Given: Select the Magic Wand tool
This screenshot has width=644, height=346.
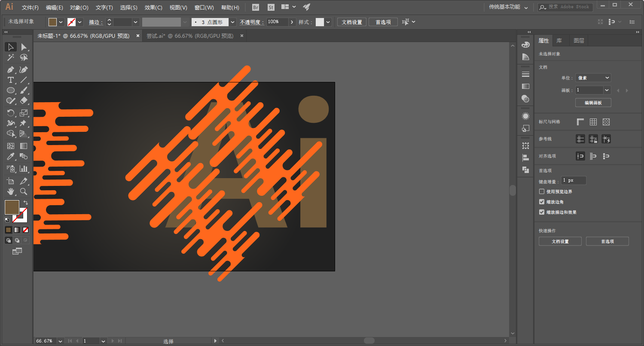Looking at the screenshot, I should point(11,58).
